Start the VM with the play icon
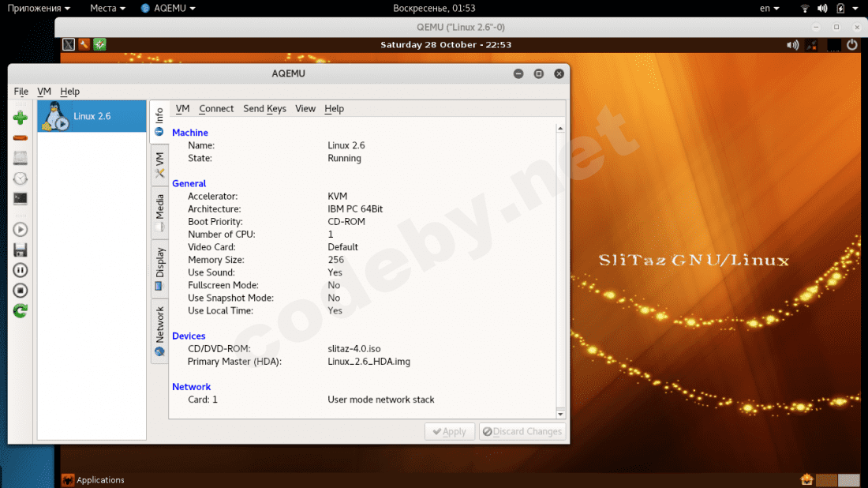This screenshot has height=488, width=868. tap(21, 229)
